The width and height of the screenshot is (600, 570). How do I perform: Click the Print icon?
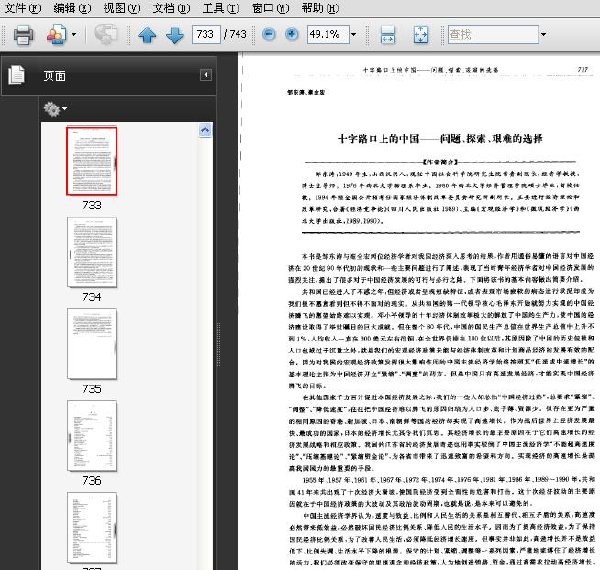coord(23,35)
